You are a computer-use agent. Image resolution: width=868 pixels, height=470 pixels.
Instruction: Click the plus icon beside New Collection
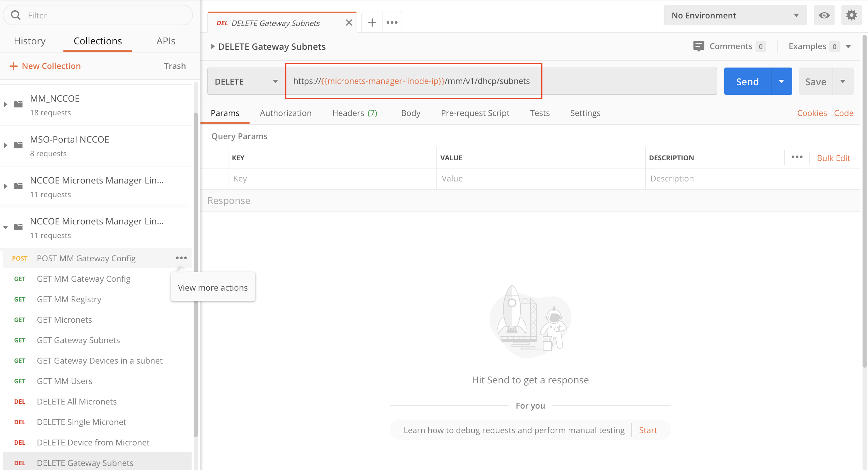[13, 66]
